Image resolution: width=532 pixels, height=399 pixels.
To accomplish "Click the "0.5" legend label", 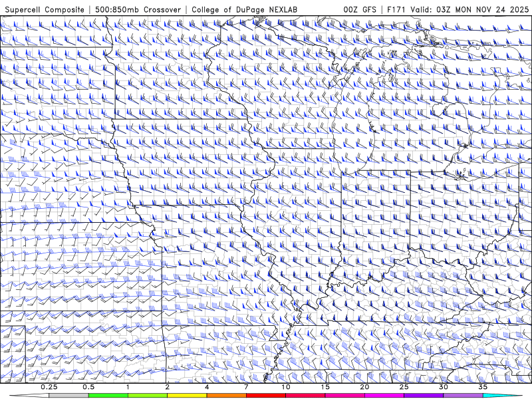I will (x=88, y=387).
